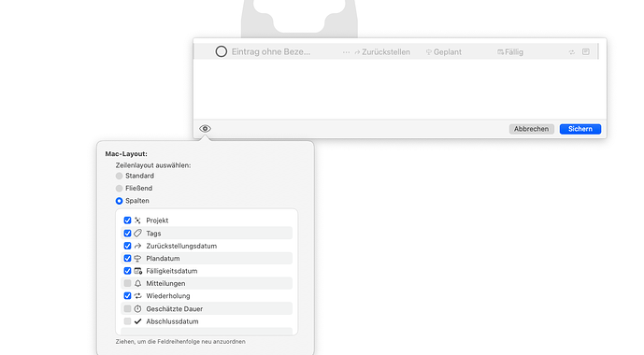644x355 pixels.
Task: Disable the Wiederholung checkbox
Action: click(x=127, y=296)
